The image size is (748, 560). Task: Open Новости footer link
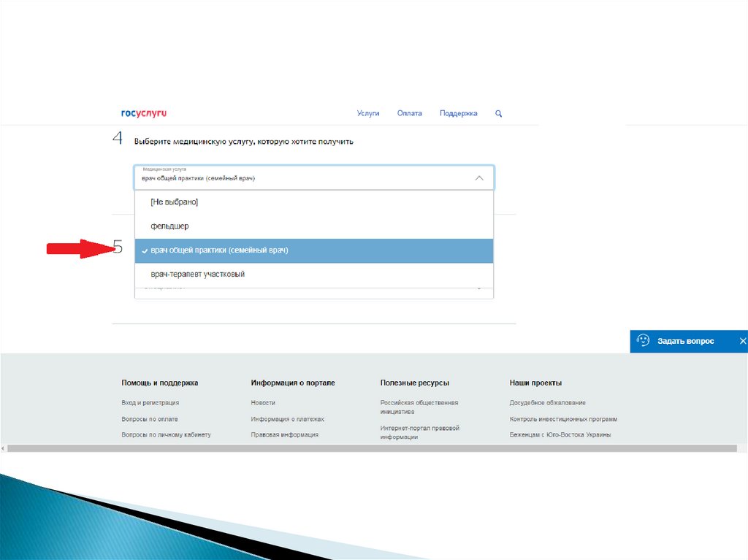tap(263, 402)
